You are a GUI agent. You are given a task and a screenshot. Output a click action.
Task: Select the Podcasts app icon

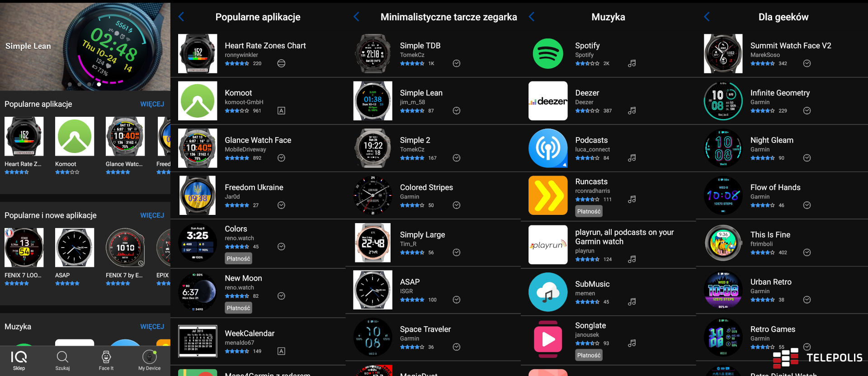click(548, 148)
